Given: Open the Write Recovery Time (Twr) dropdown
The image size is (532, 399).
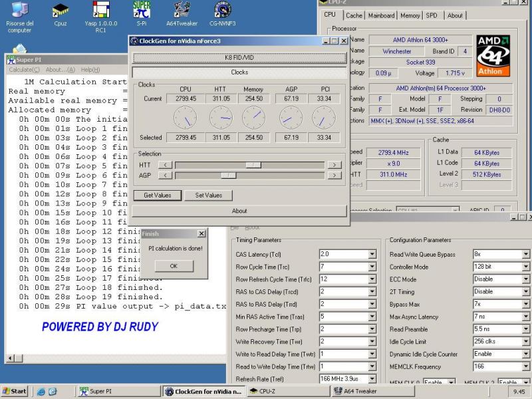Looking at the screenshot, I should (x=372, y=342).
